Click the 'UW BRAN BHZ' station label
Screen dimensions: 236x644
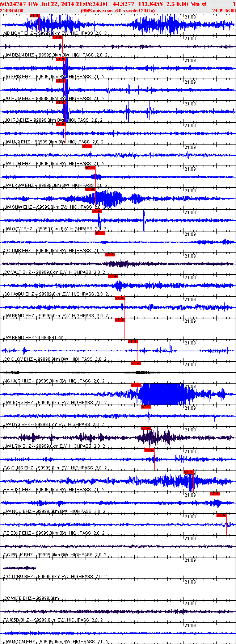pyautogui.click(x=18, y=55)
